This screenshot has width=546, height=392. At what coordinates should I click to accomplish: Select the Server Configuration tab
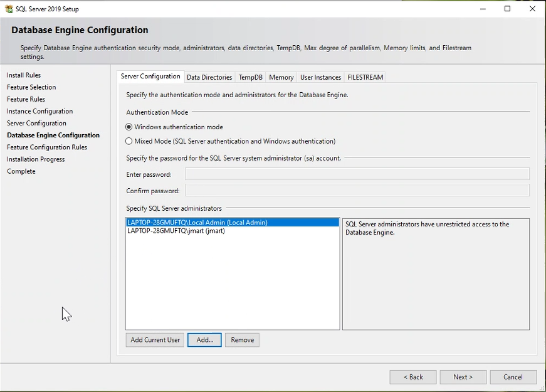point(150,77)
